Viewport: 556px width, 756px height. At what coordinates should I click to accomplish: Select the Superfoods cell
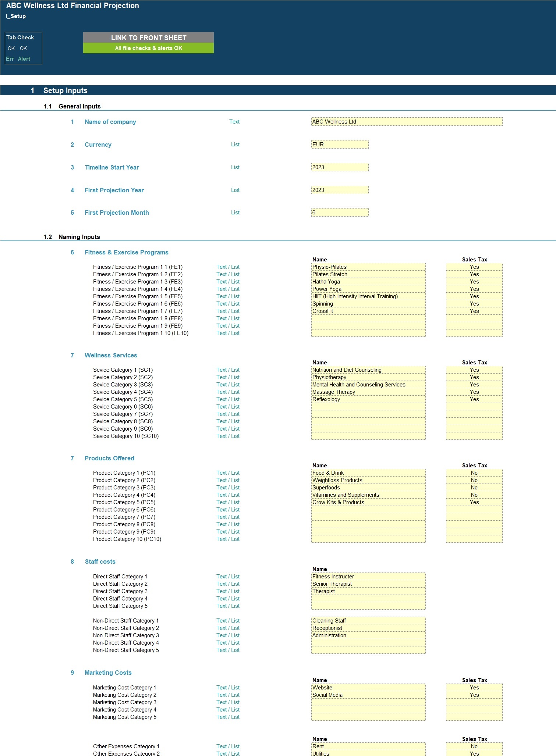click(x=368, y=488)
